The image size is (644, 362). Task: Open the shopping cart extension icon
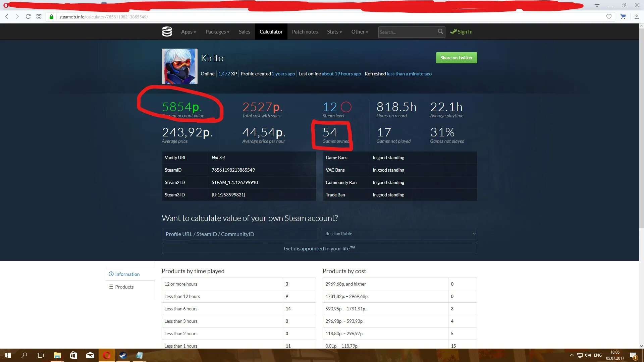point(623,16)
